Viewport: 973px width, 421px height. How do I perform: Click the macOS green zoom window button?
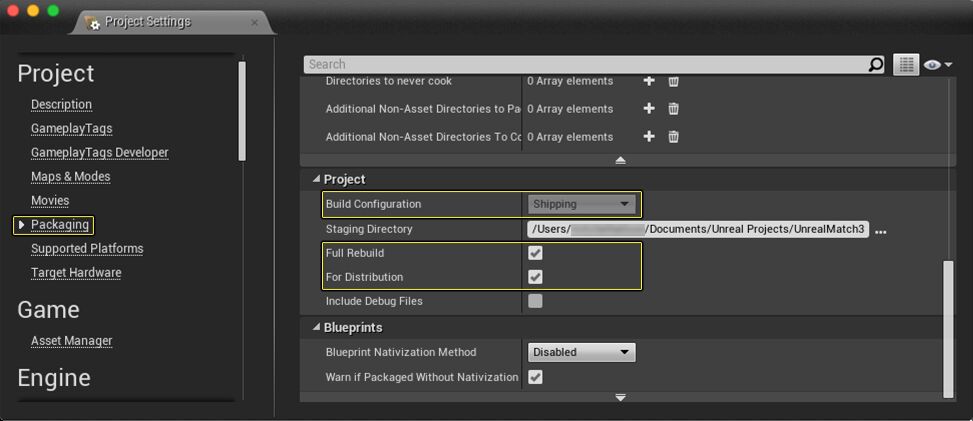tap(53, 11)
